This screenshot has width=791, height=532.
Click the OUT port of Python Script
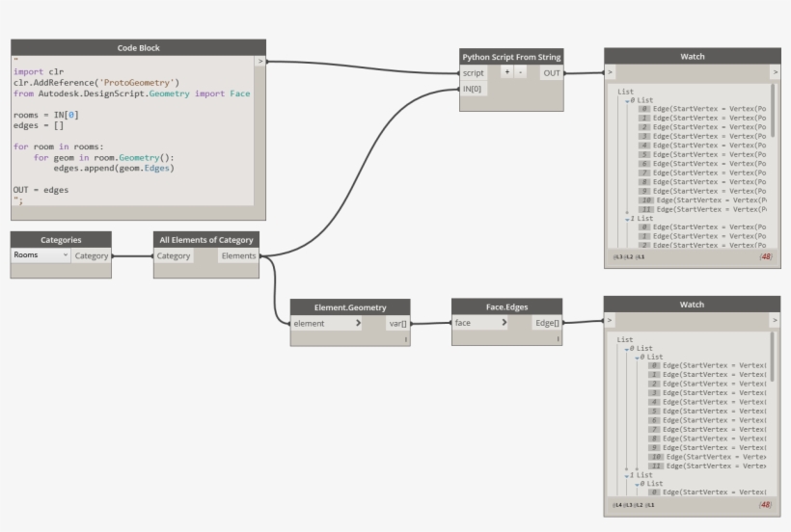(552, 73)
